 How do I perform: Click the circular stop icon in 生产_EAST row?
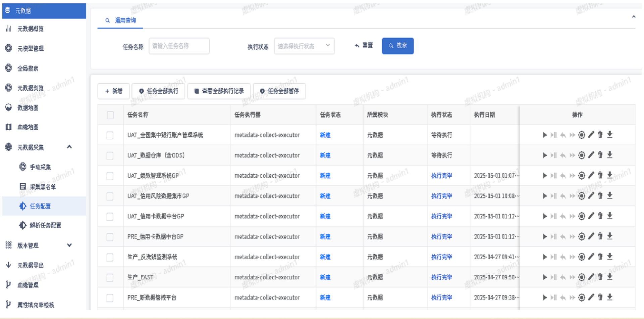pos(582,277)
